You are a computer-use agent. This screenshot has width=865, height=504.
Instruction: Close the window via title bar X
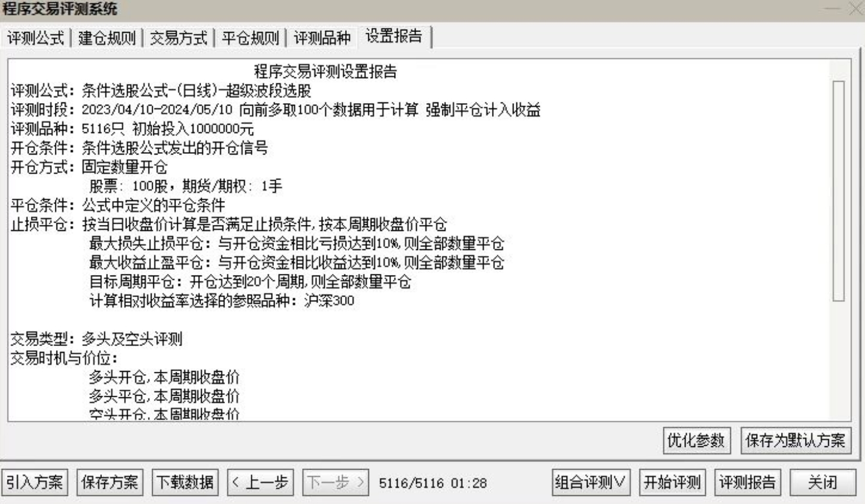pyautogui.click(x=855, y=9)
